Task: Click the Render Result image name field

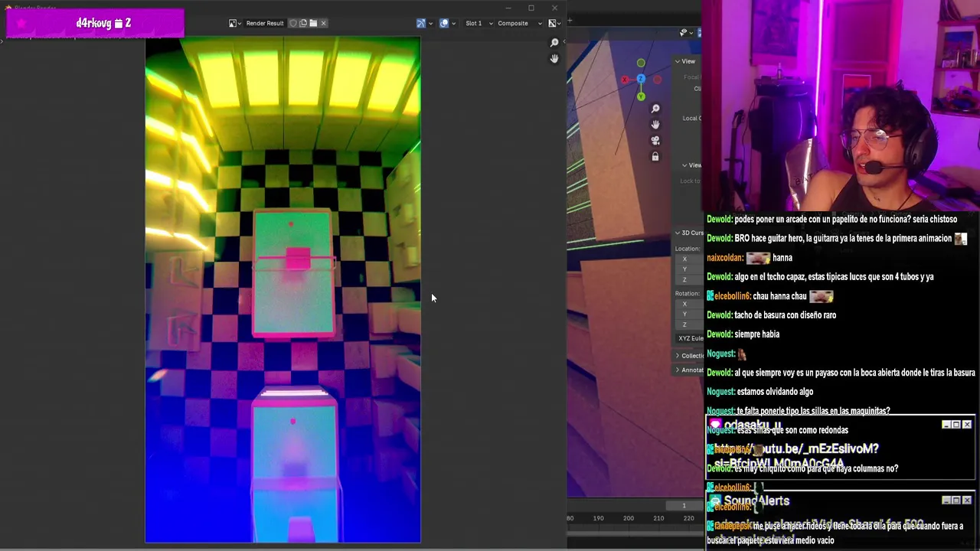Action: 264,23
